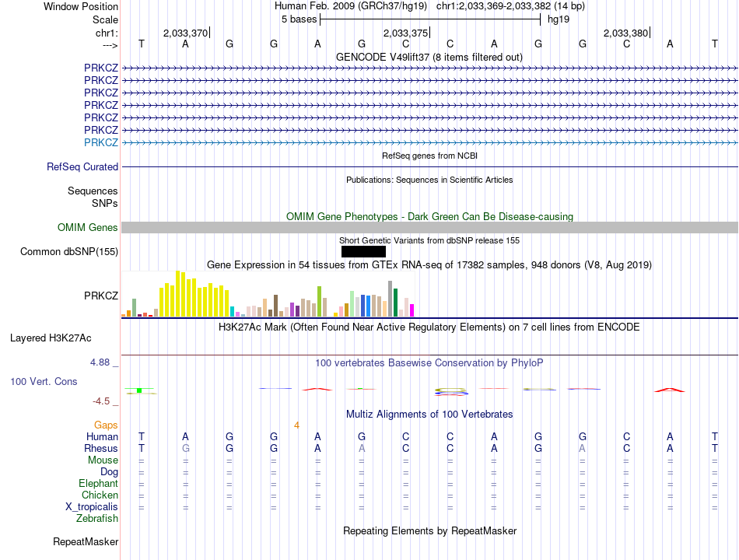This screenshot has width=739, height=560.
Task: Open the OMIM Gene Phenotypes track title
Action: (x=429, y=216)
